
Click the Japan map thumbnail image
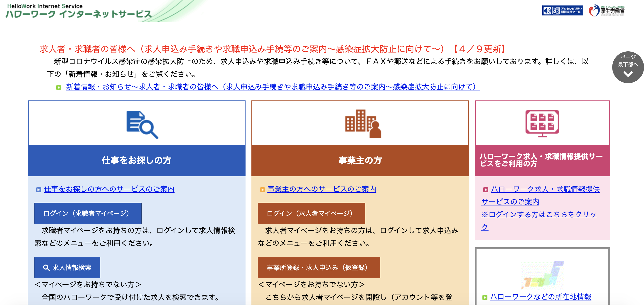[543, 275]
